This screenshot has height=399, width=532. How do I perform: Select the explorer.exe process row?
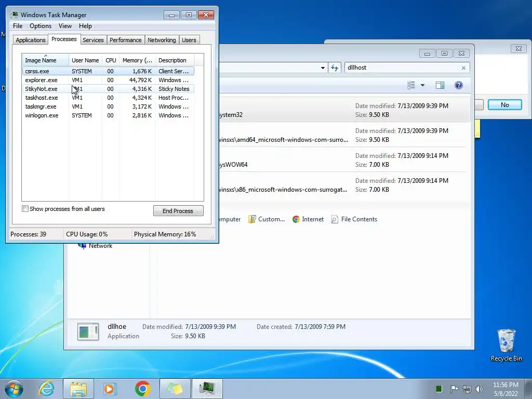pos(108,80)
